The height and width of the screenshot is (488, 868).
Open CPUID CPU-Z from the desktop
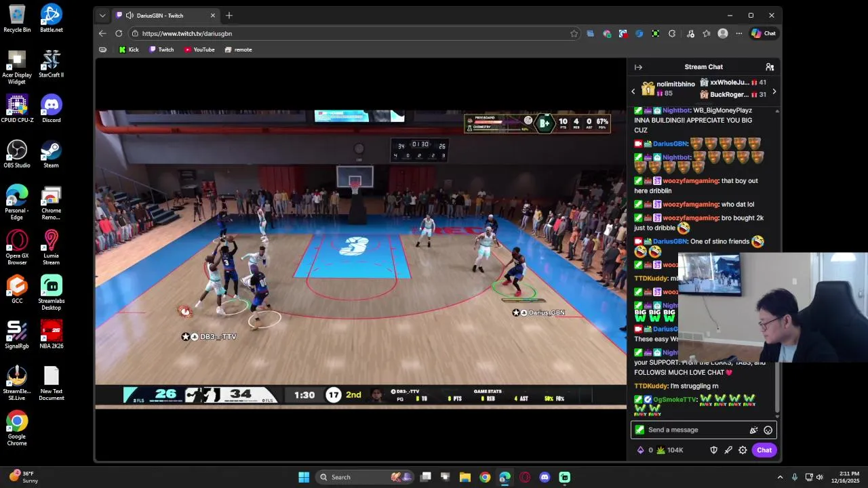(x=17, y=108)
